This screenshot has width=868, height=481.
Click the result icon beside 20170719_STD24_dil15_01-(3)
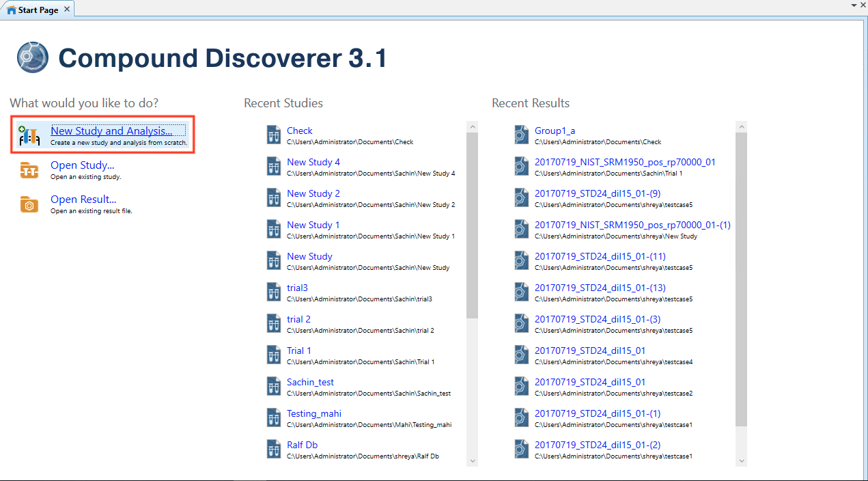pyautogui.click(x=521, y=323)
